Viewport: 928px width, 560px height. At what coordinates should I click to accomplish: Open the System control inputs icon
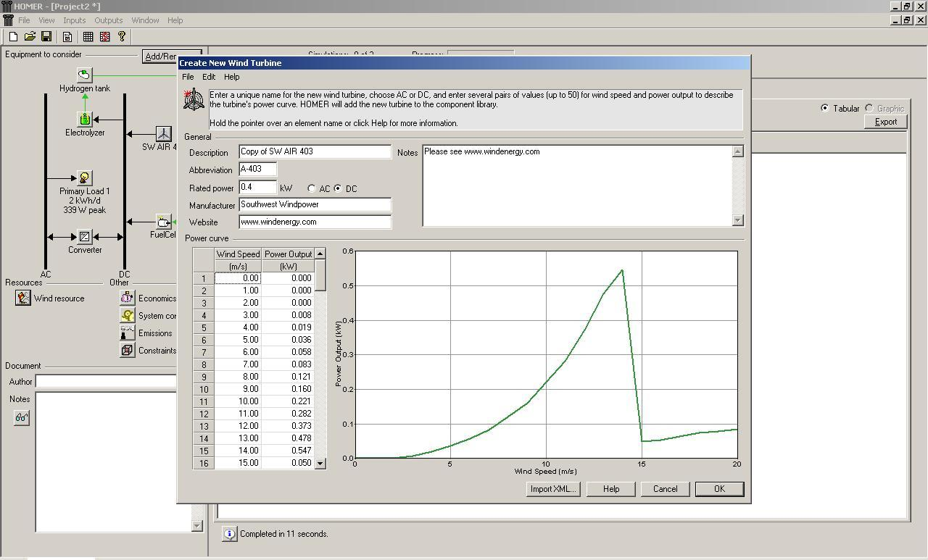pos(128,315)
